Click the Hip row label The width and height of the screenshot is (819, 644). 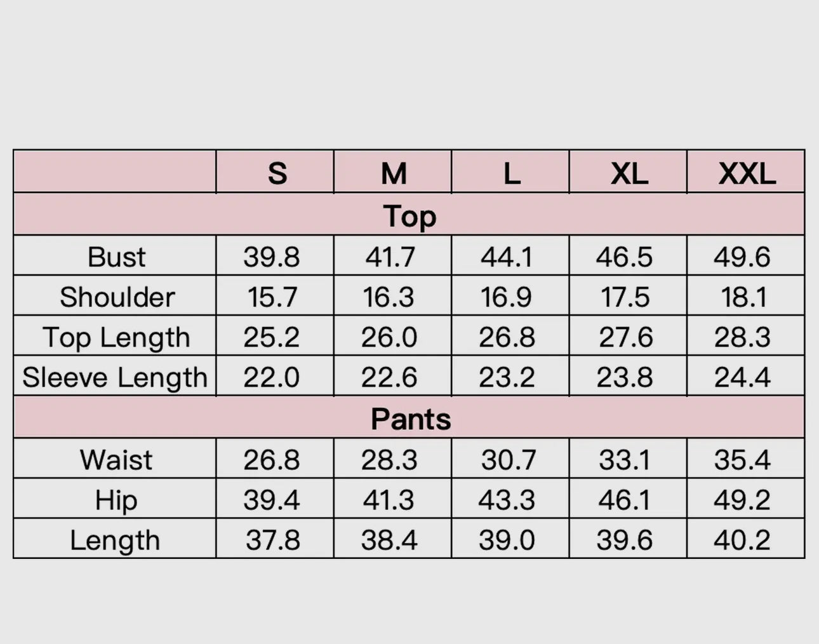click(x=116, y=500)
